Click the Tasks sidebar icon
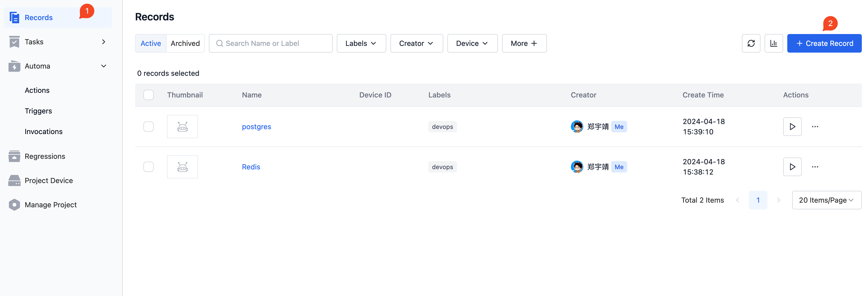 pos(14,41)
